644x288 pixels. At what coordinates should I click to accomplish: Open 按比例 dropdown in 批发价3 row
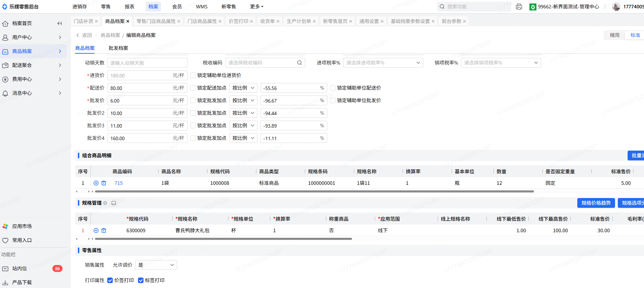click(243, 126)
